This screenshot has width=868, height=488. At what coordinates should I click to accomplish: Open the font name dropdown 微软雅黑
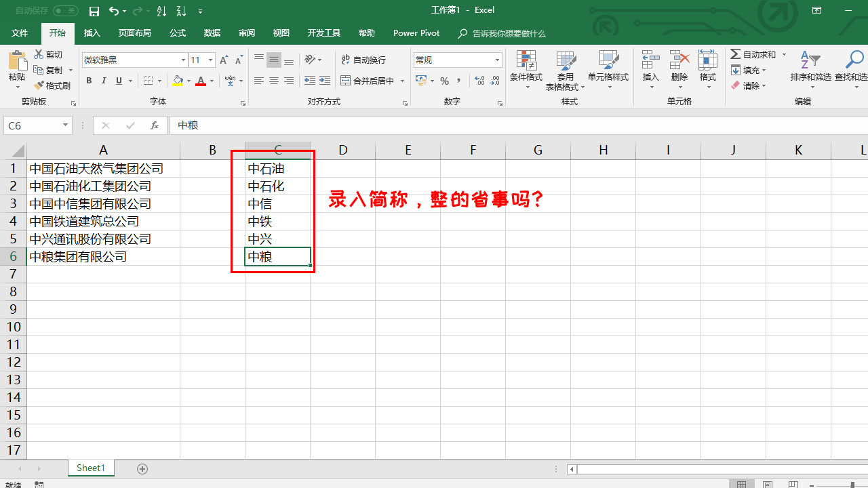183,60
